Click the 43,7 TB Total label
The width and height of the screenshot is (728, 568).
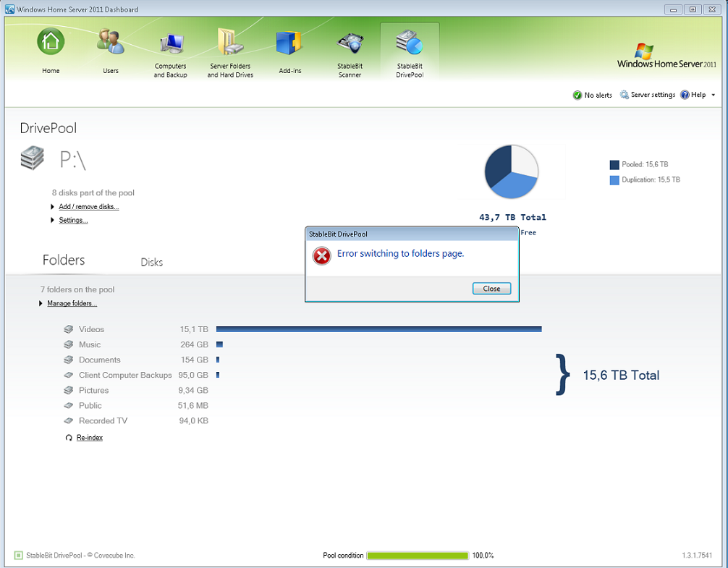[x=512, y=217]
